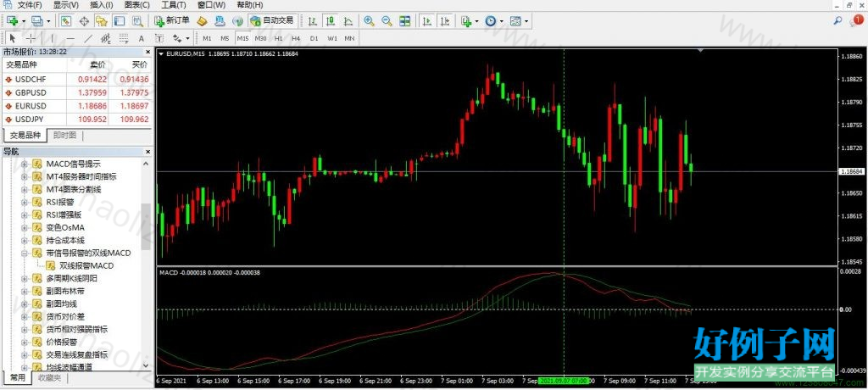Open the Strategy Tester icon

coord(137,21)
